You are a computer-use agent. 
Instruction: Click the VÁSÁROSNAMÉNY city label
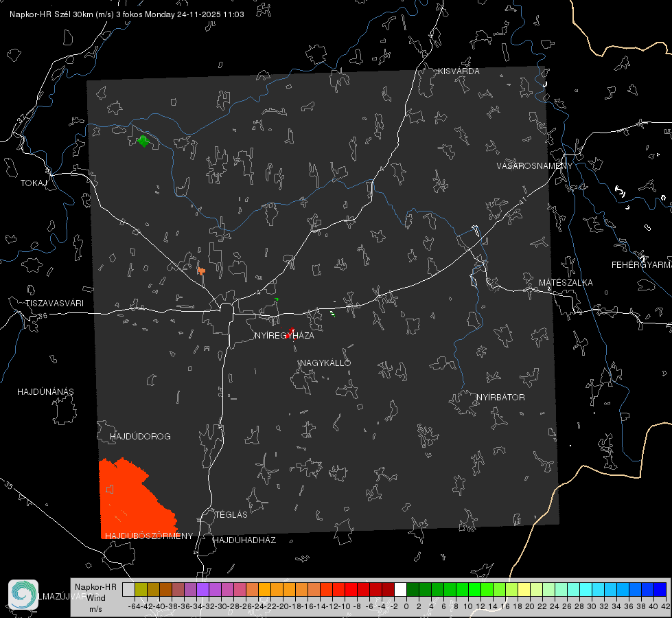[535, 165]
